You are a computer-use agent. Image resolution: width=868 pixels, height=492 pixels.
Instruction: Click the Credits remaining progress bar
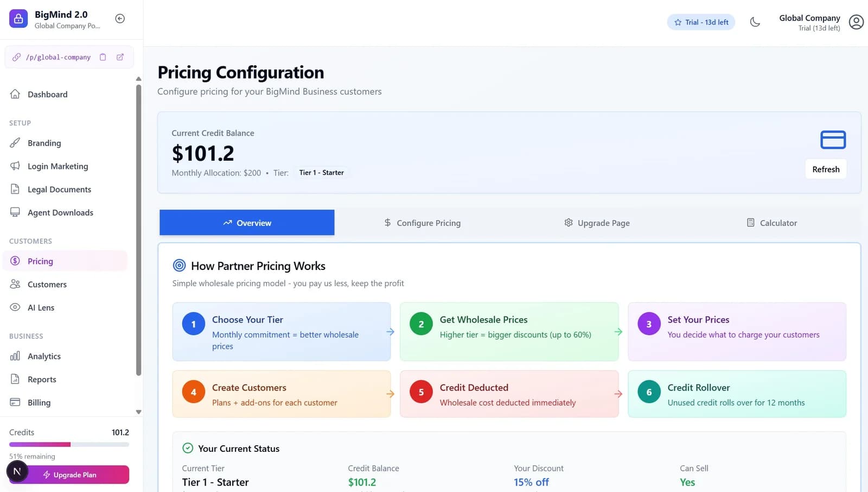point(68,444)
